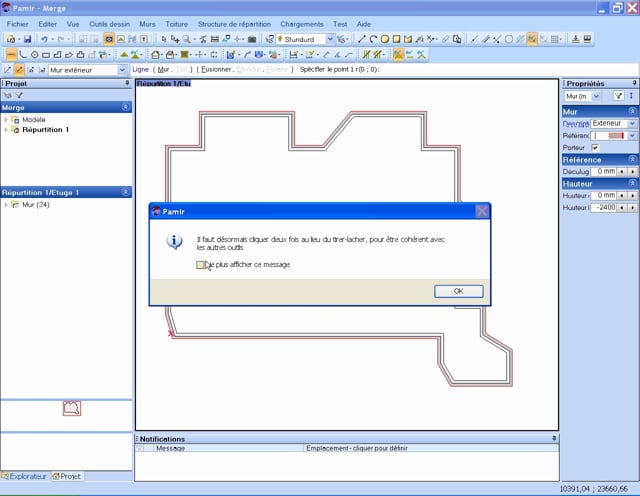This screenshot has height=496, width=640.
Task: Expand the Répartition 1 tree node
Action: pyautogui.click(x=6, y=130)
